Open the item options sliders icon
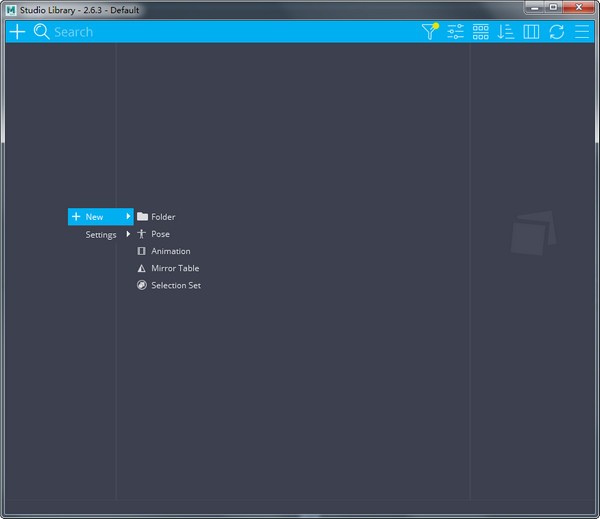This screenshot has height=519, width=600. click(x=455, y=32)
